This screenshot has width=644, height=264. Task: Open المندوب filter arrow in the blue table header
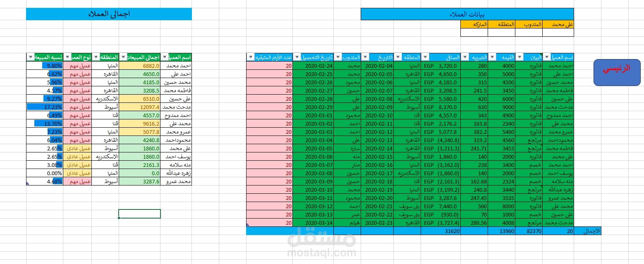pyautogui.click(x=338, y=57)
